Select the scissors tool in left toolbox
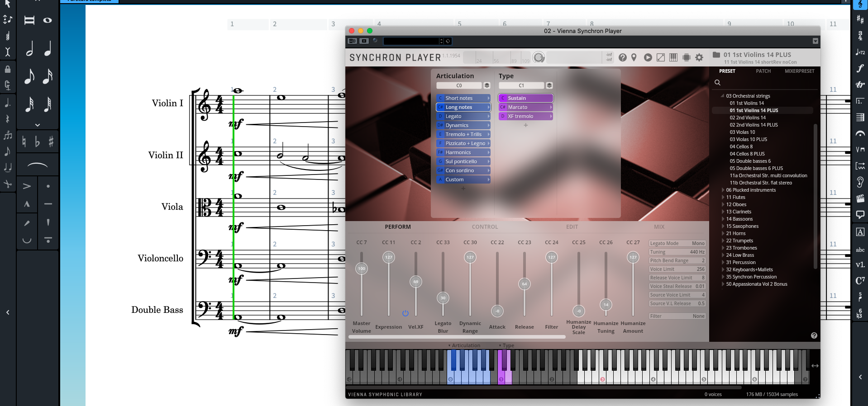This screenshot has height=406, width=868. click(x=8, y=184)
